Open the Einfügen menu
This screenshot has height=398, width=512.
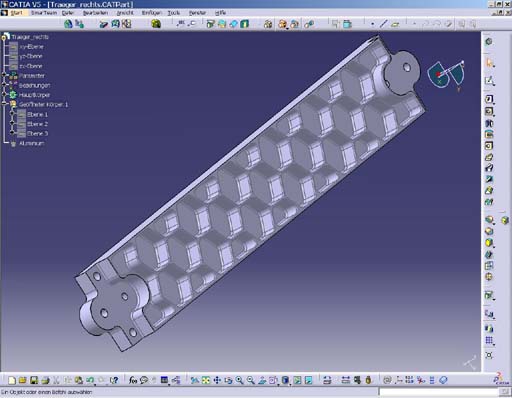tap(151, 13)
